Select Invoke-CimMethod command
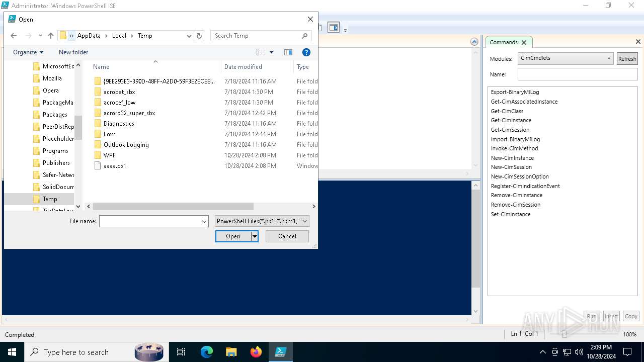 click(514, 148)
